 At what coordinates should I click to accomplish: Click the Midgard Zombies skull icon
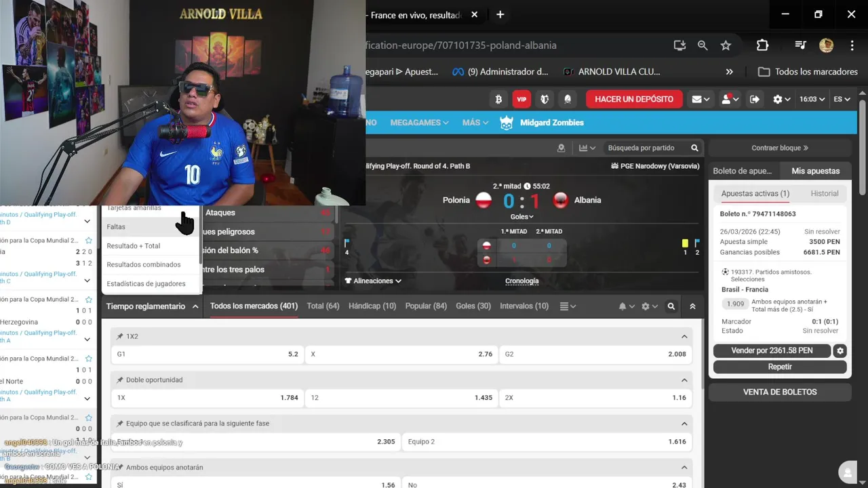pyautogui.click(x=507, y=123)
